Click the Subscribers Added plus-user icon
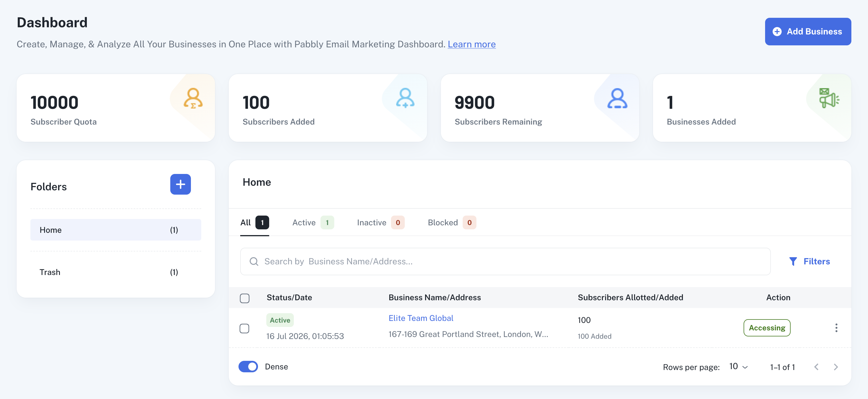Screen dimensions: 868x399 [405, 98]
